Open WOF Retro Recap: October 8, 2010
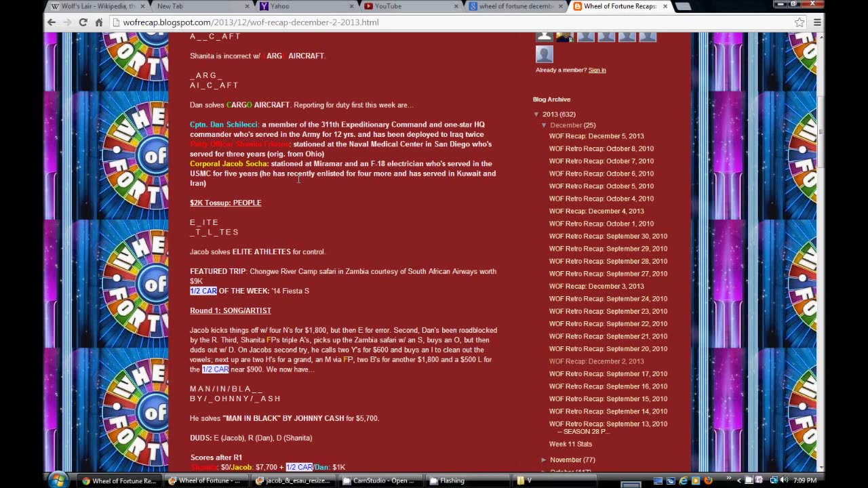This screenshot has height=488, width=868. pos(601,148)
